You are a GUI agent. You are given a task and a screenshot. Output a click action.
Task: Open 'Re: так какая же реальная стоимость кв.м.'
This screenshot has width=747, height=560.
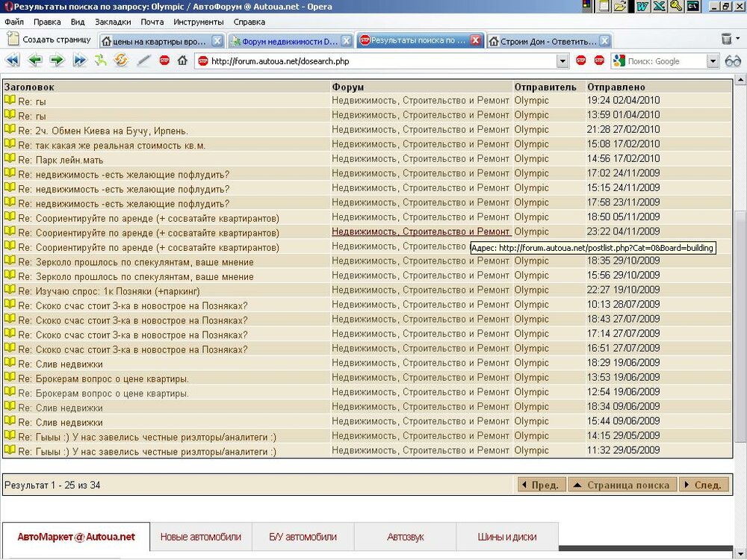click(x=112, y=146)
